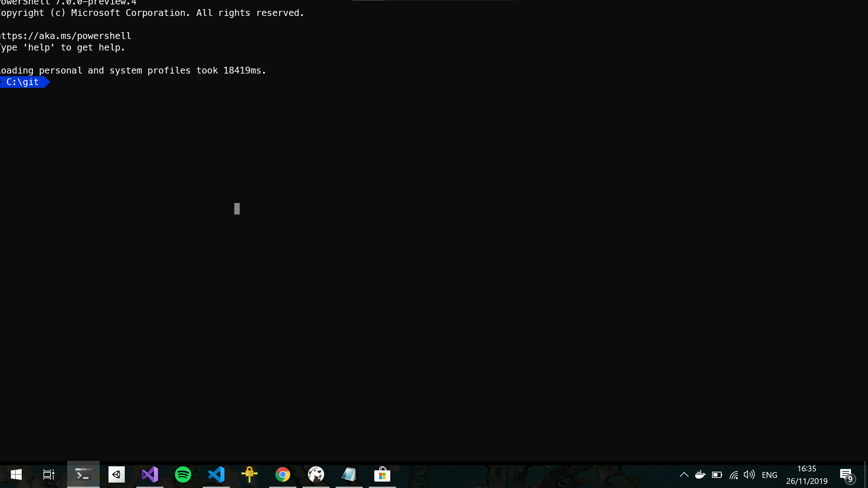
Task: Open the dog-logo app on the taskbar
Action: tap(316, 474)
